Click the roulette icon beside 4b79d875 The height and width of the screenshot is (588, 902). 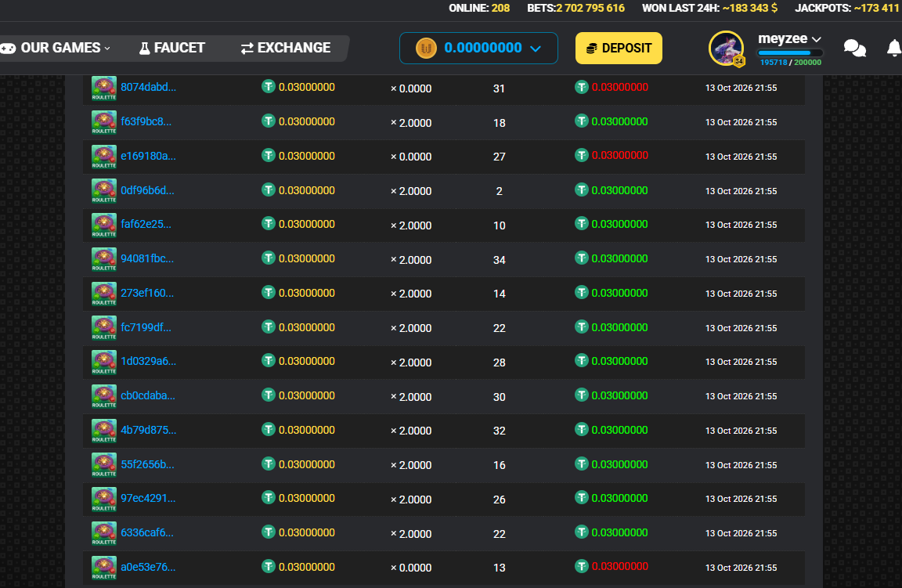104,431
